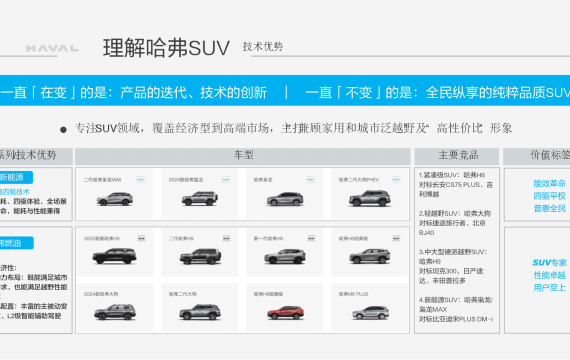
Task: Click the PHEV badge on 二代哈弗枭龙MAX card
Action: [141, 180]
